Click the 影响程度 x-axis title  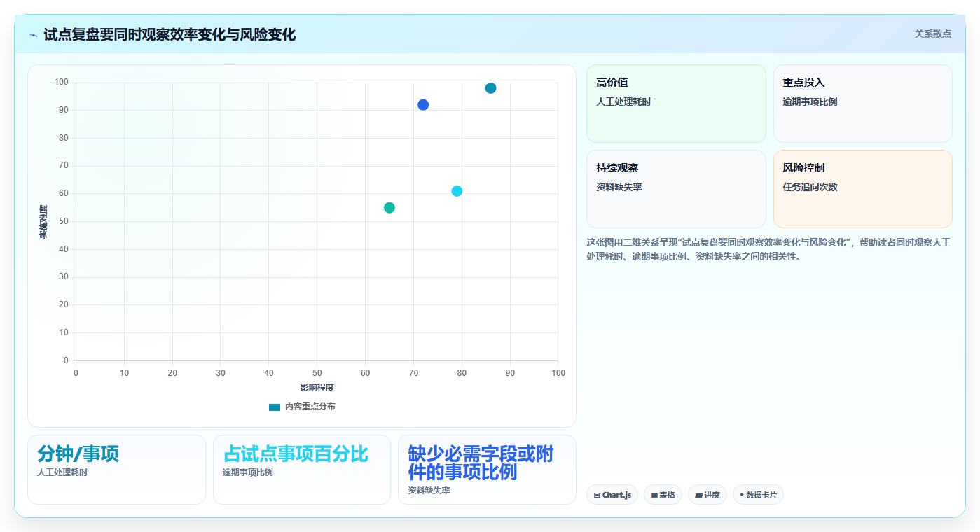317,387
